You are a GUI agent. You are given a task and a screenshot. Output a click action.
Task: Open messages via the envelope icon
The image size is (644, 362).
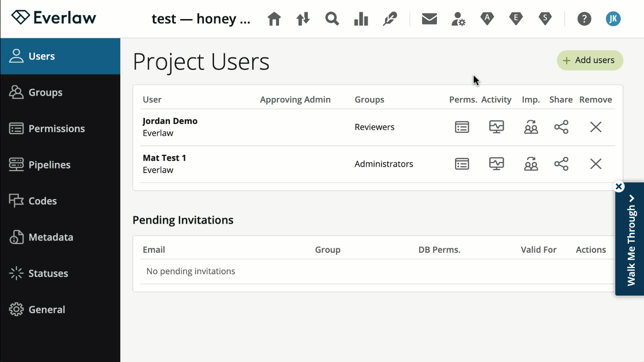(429, 19)
